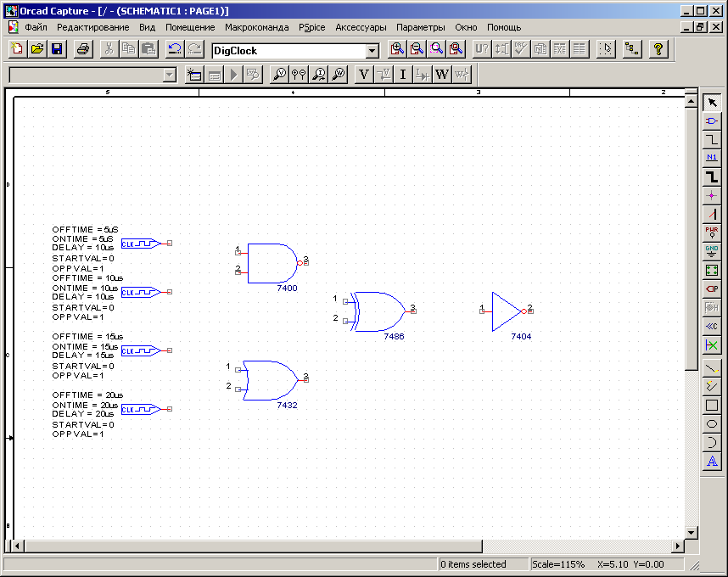The width and height of the screenshot is (728, 577).
Task: Open the Project Manager tree icon
Action: point(631,48)
